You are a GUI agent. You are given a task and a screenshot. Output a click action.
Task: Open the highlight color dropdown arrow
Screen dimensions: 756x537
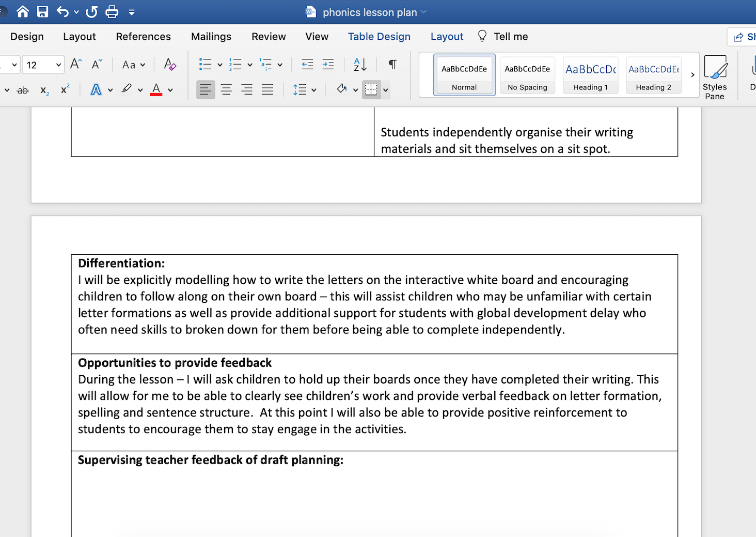(140, 90)
